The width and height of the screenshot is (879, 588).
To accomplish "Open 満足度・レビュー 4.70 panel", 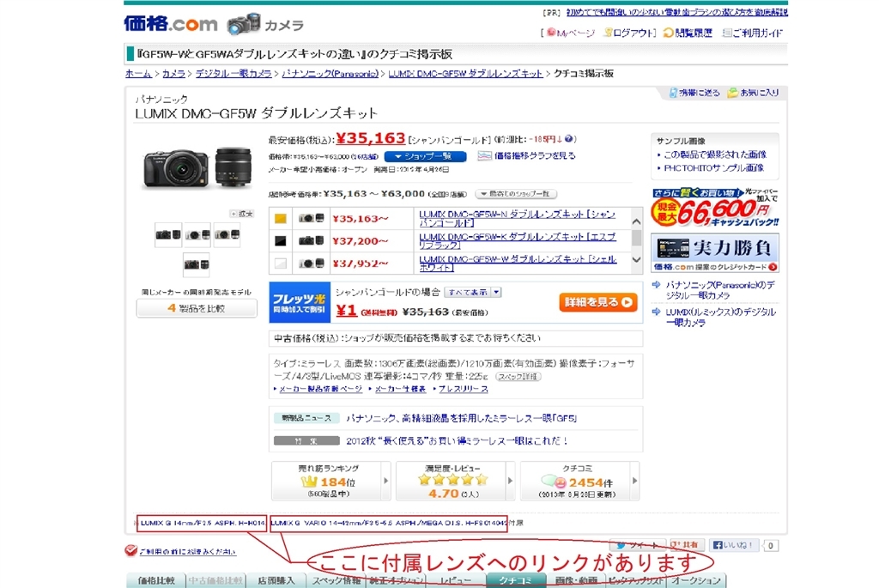I will (x=455, y=481).
